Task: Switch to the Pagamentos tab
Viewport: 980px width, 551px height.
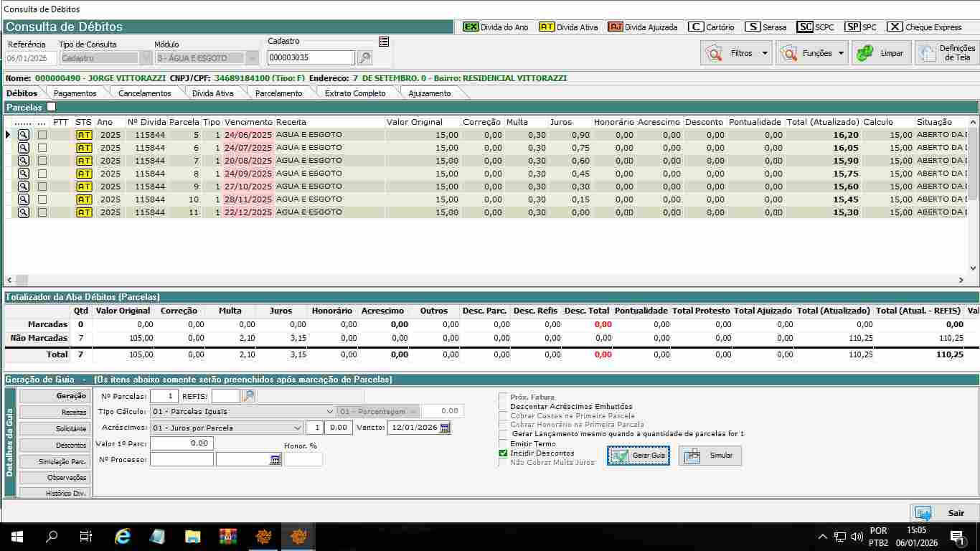Action: (75, 93)
